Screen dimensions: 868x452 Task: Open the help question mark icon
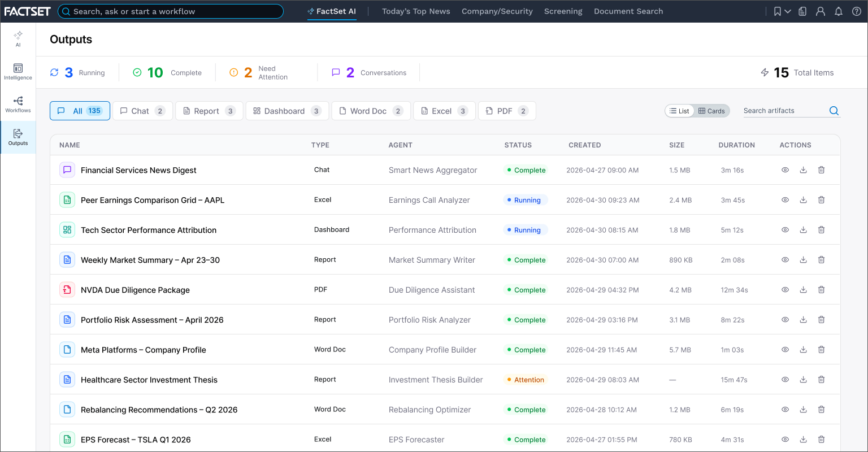tap(857, 11)
